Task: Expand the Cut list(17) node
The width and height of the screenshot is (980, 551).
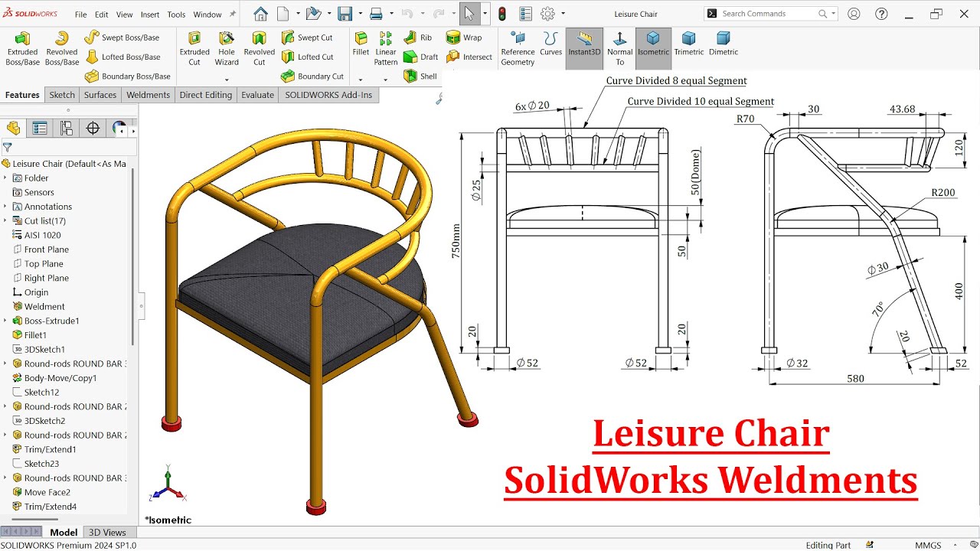Action: [5, 220]
